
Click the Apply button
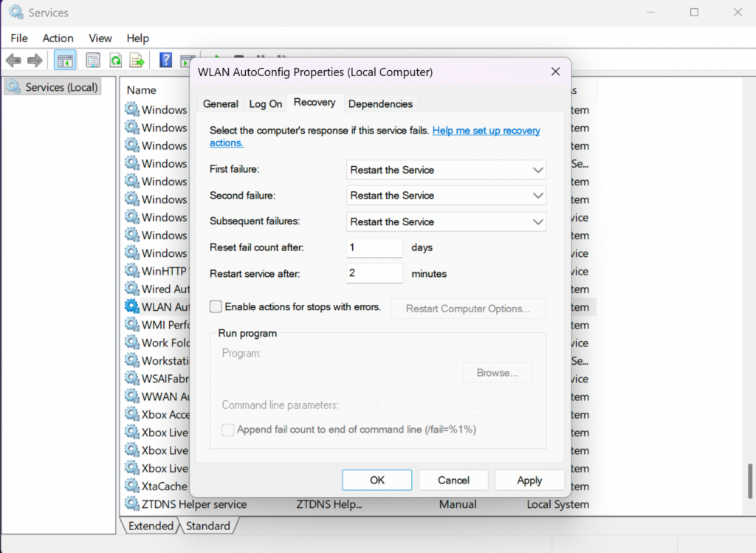pyautogui.click(x=529, y=480)
